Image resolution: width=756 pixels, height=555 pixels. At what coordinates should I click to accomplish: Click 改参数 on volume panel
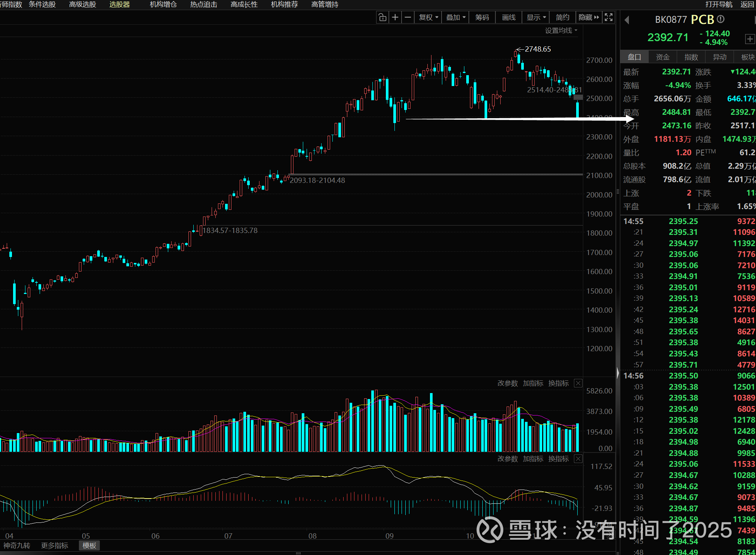pos(507,383)
